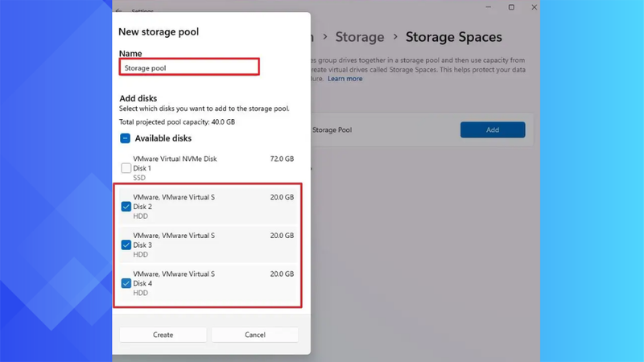This screenshot has width=644, height=362.
Task: Click the Add disks heading
Action: click(138, 98)
